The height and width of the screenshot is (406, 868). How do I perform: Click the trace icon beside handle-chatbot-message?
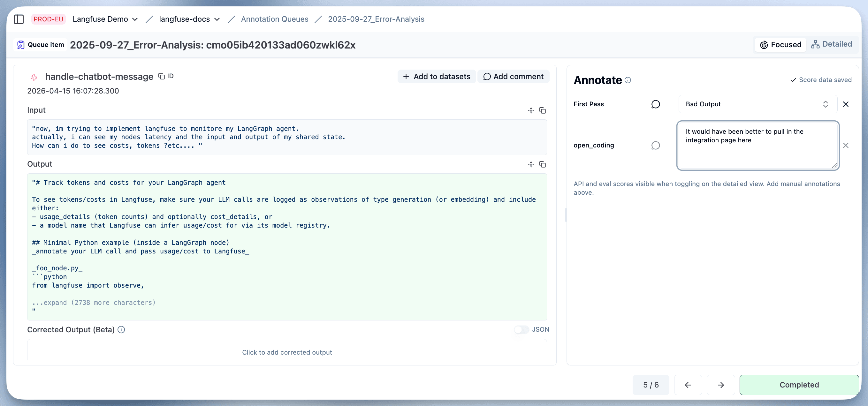coord(34,77)
